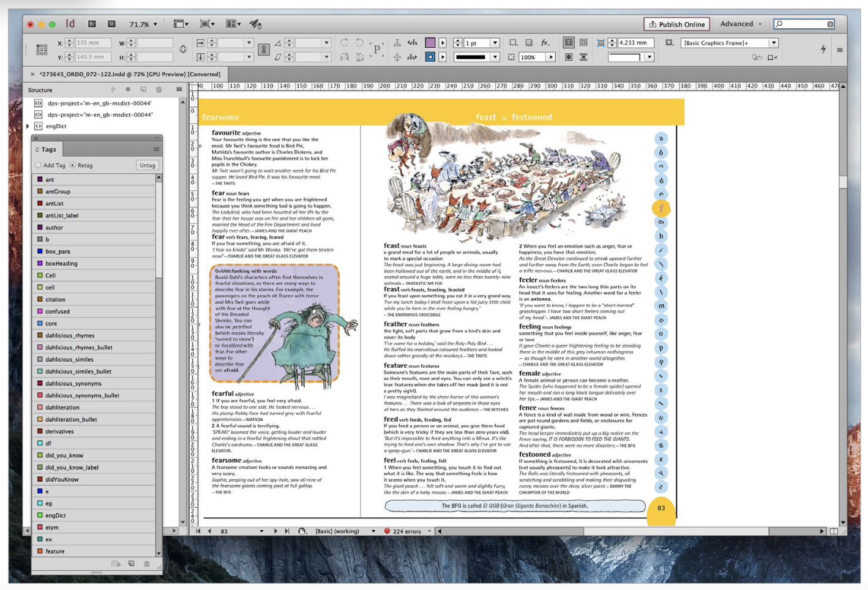Select the 'citation' tag in the list
The width and height of the screenshot is (868, 590).
pyautogui.click(x=94, y=299)
